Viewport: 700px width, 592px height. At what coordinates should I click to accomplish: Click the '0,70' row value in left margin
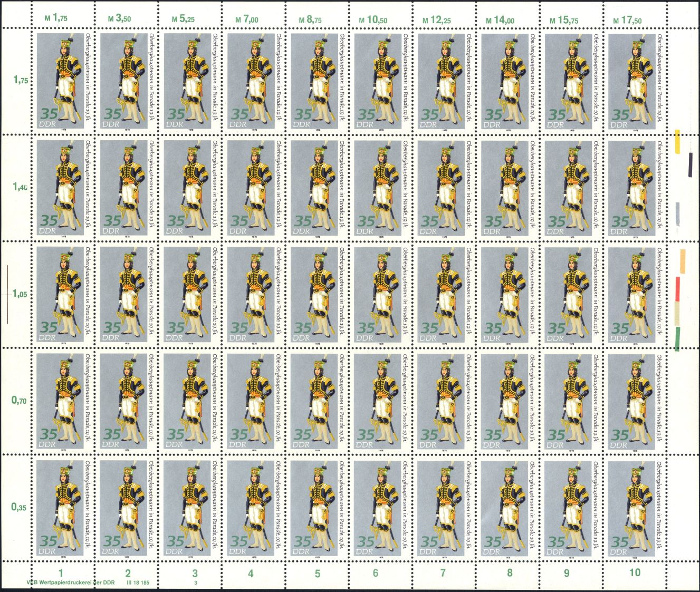[20, 401]
